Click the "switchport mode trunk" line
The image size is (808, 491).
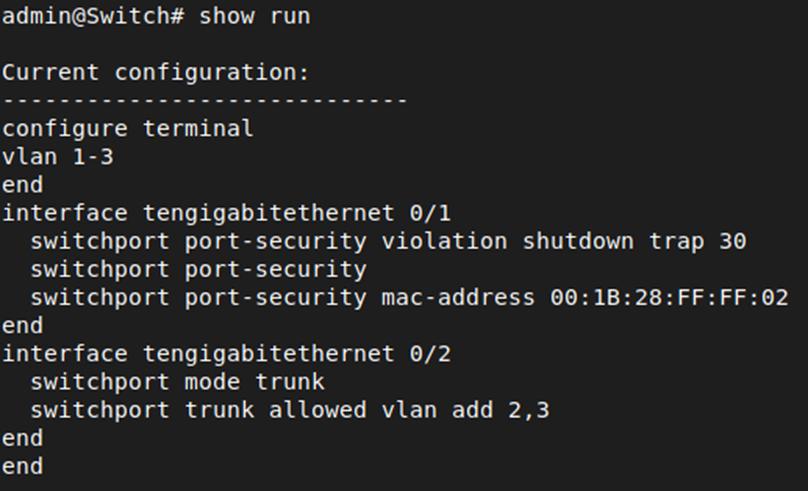177,381
